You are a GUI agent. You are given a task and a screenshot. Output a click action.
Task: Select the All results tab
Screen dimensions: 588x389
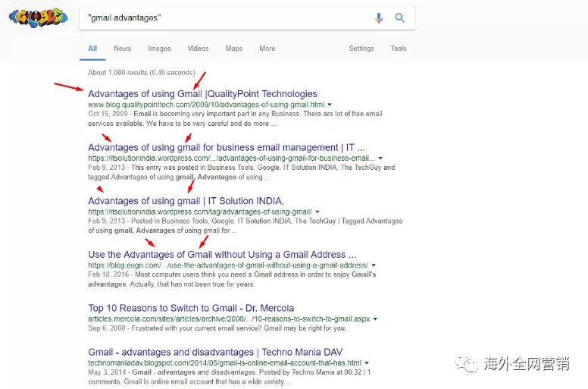pyautogui.click(x=92, y=49)
